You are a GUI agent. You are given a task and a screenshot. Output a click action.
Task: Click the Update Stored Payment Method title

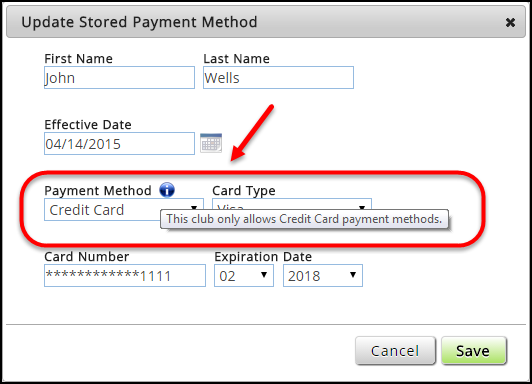click(x=139, y=22)
